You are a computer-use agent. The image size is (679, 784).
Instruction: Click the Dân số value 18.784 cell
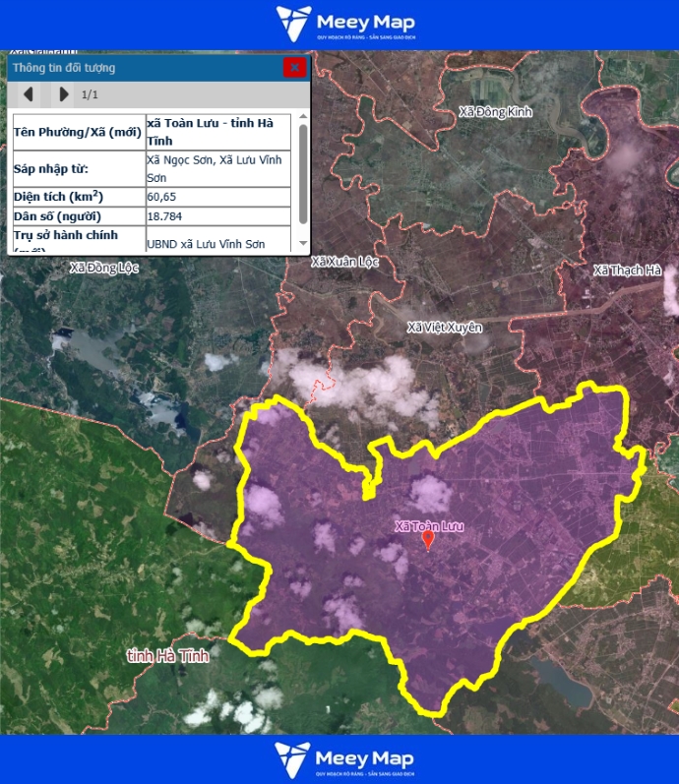tap(217, 216)
